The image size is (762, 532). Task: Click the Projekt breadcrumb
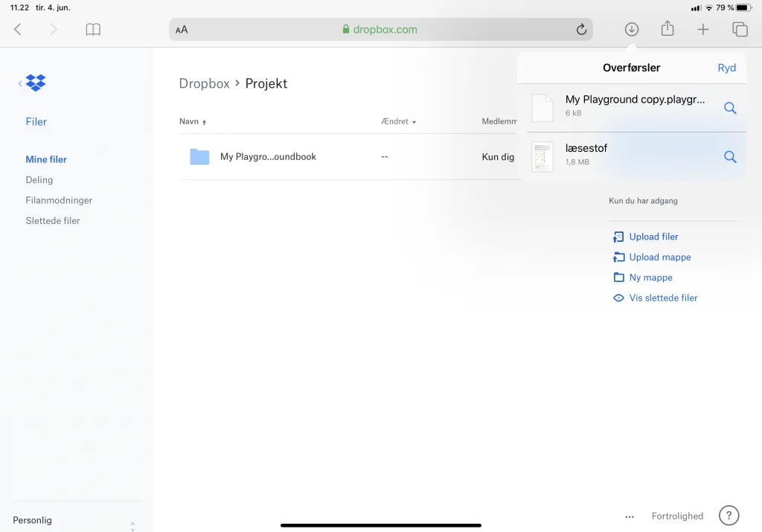click(x=266, y=83)
